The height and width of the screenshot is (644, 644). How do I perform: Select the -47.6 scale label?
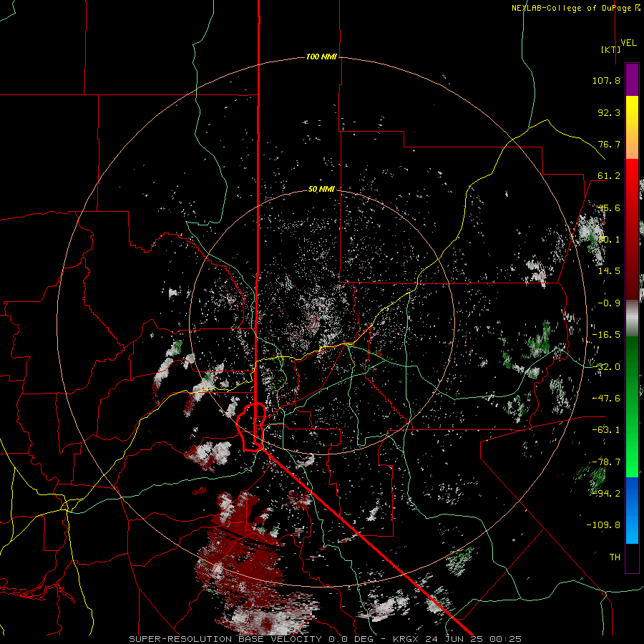[x=606, y=399]
